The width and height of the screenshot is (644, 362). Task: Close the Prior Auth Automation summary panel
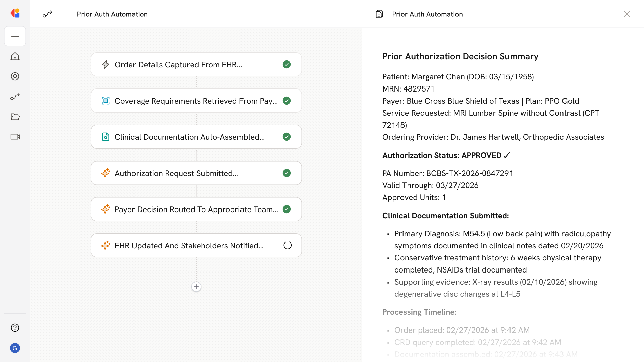coord(627,14)
